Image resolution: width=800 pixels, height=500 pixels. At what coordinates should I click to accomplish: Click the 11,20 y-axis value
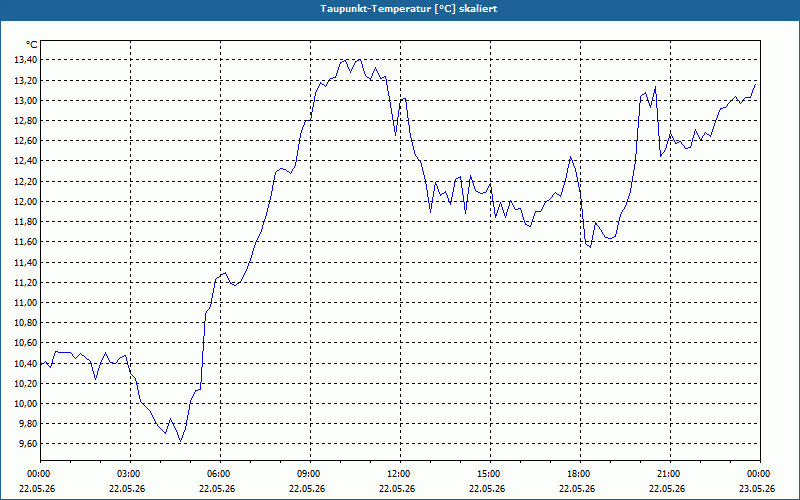[x=27, y=283]
